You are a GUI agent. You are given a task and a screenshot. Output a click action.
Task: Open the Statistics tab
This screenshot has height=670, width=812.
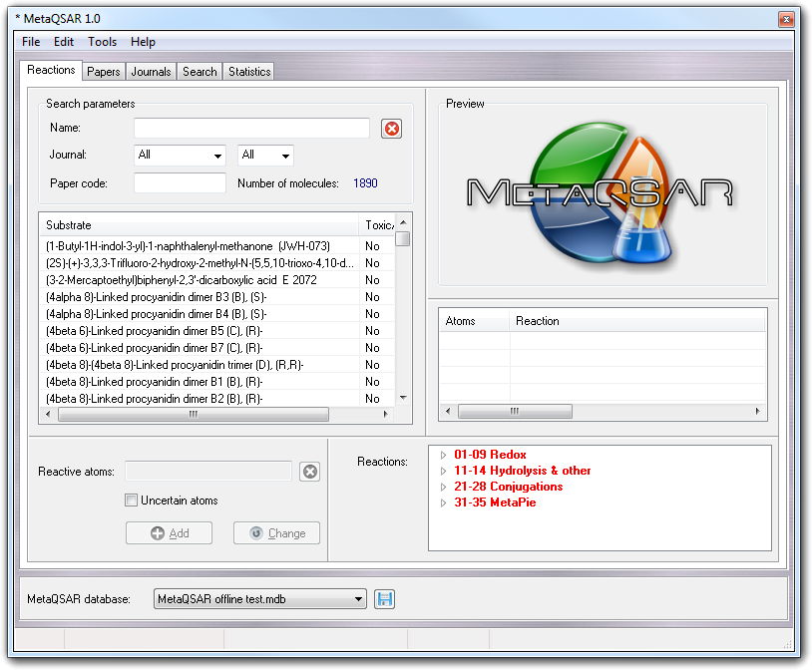click(x=248, y=72)
